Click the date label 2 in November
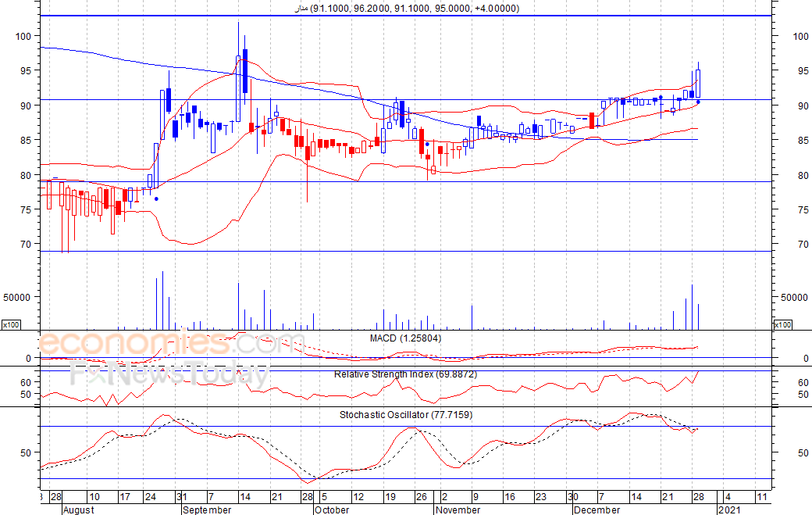 pos(444,497)
